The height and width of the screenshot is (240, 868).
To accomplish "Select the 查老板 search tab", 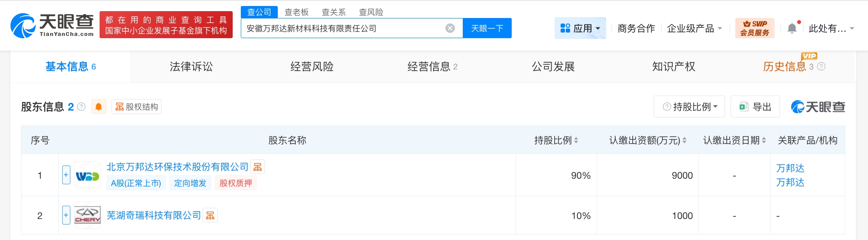I will point(296,12).
